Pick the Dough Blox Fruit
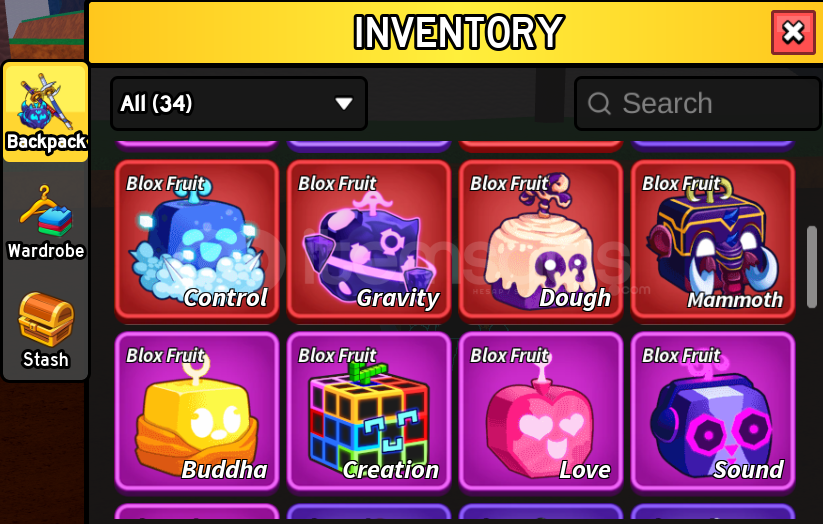Image resolution: width=823 pixels, height=524 pixels. (x=541, y=240)
